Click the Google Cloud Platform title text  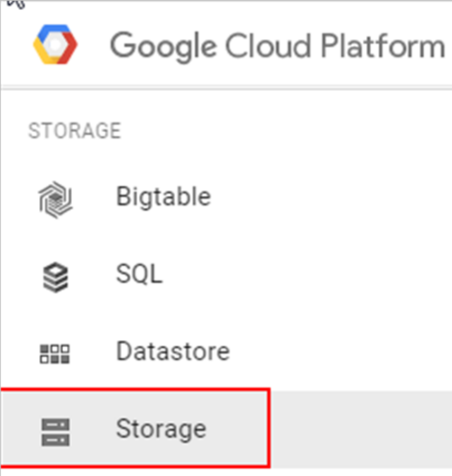point(277,46)
